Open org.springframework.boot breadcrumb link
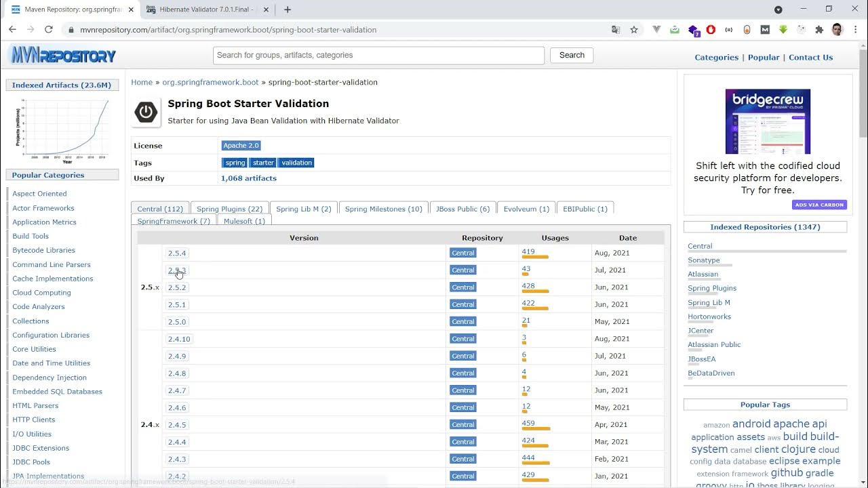 tap(210, 82)
